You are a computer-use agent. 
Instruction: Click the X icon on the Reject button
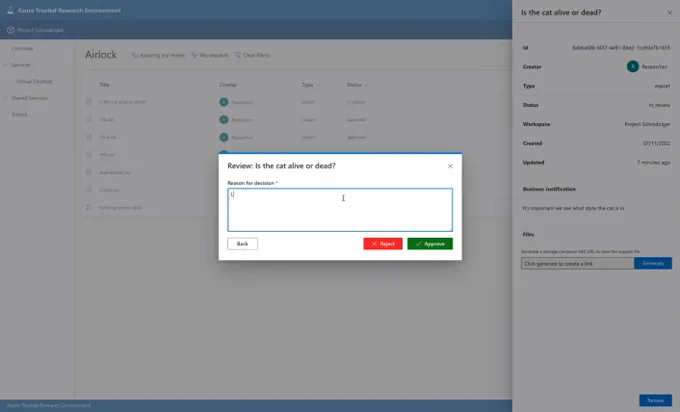[x=374, y=244]
